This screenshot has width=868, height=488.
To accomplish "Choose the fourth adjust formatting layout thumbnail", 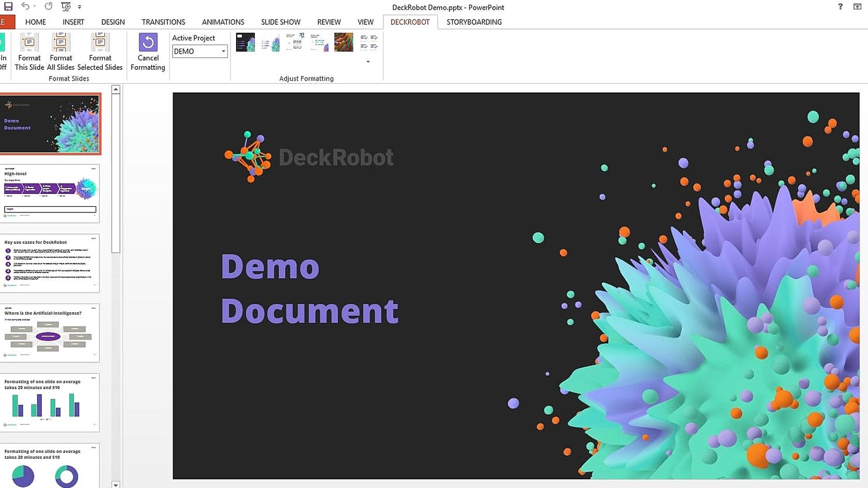I will [319, 42].
